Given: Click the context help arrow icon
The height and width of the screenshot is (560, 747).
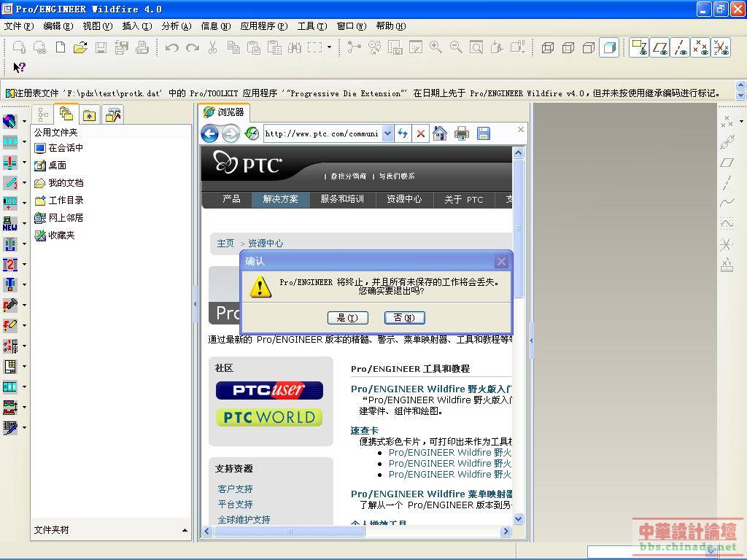Looking at the screenshot, I should point(19,68).
